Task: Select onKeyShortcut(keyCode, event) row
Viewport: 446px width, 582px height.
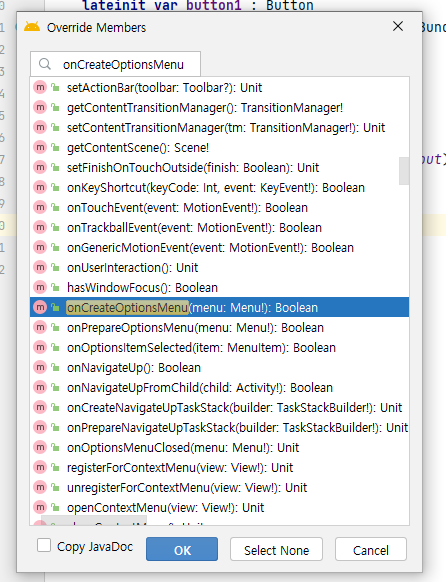Action: point(219,188)
